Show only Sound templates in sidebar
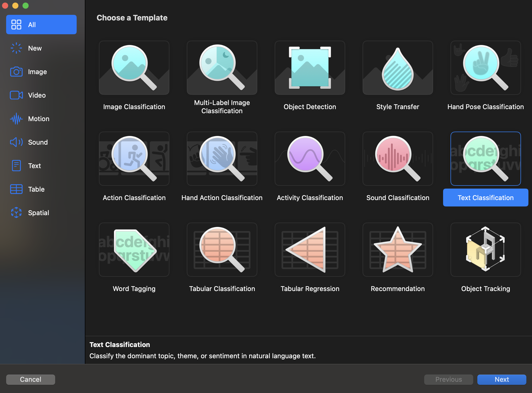Screen dimensions: 532x393 [38, 142]
